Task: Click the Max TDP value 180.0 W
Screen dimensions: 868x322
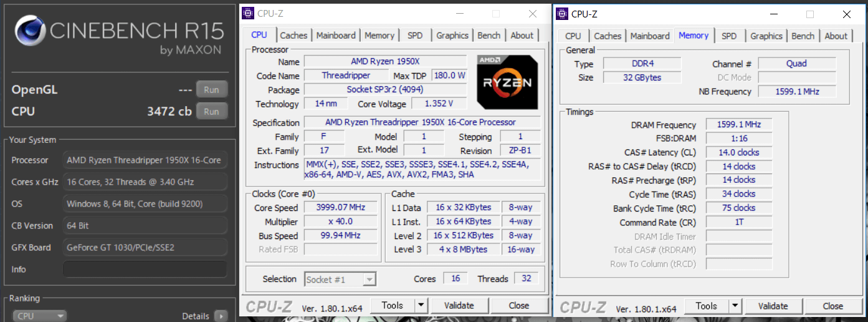Action: coord(449,76)
